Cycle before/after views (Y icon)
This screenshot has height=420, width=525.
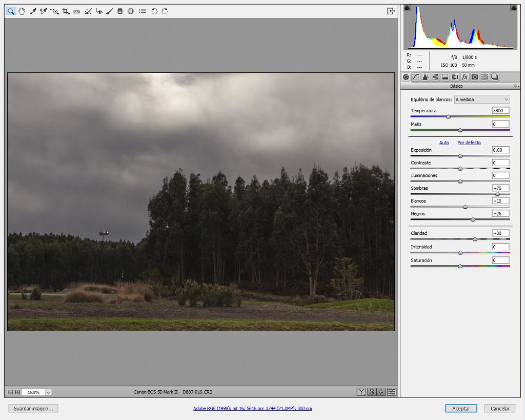click(361, 392)
